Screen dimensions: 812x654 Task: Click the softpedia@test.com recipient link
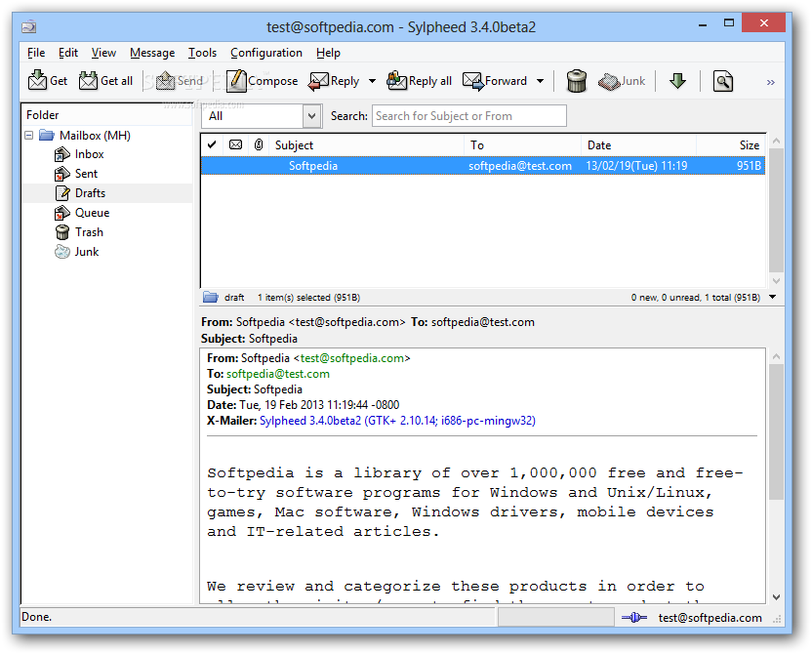pyautogui.click(x=278, y=374)
